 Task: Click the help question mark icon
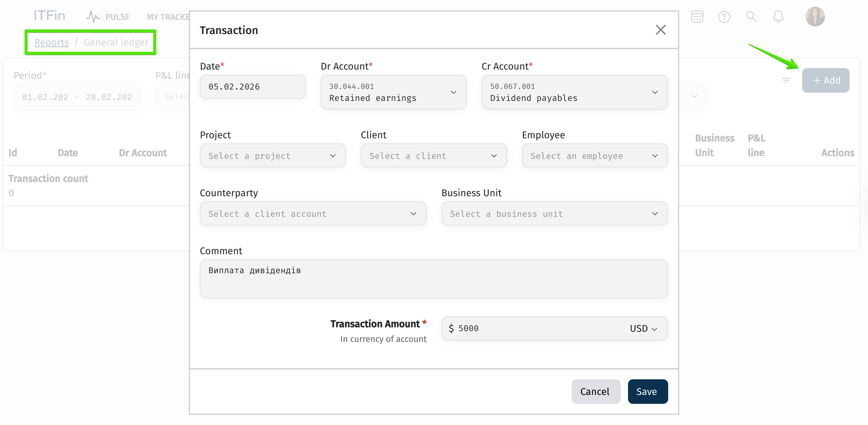[724, 17]
